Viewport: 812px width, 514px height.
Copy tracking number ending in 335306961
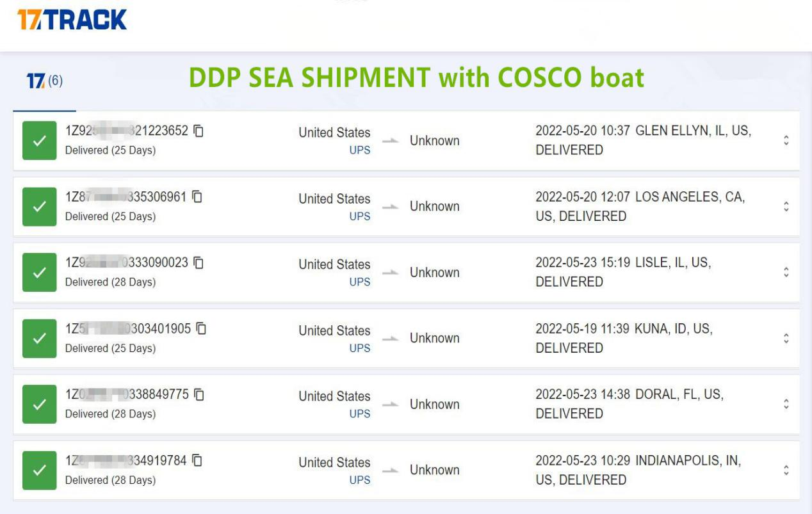point(198,197)
